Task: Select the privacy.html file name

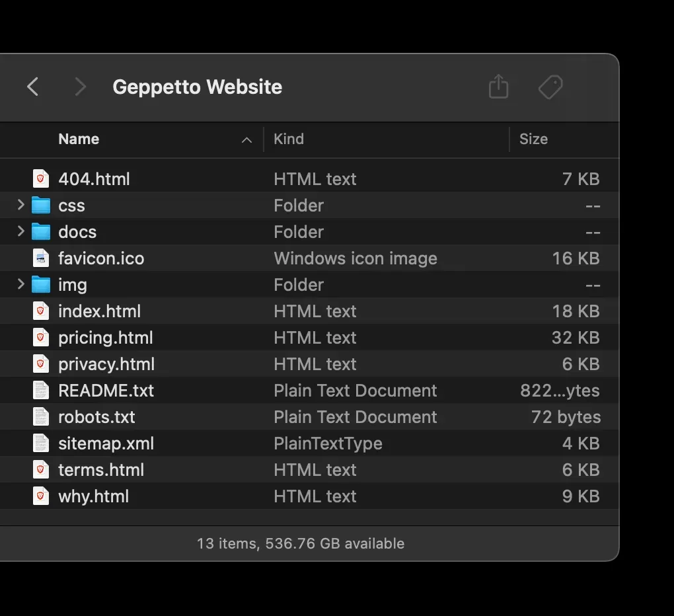Action: pos(106,365)
